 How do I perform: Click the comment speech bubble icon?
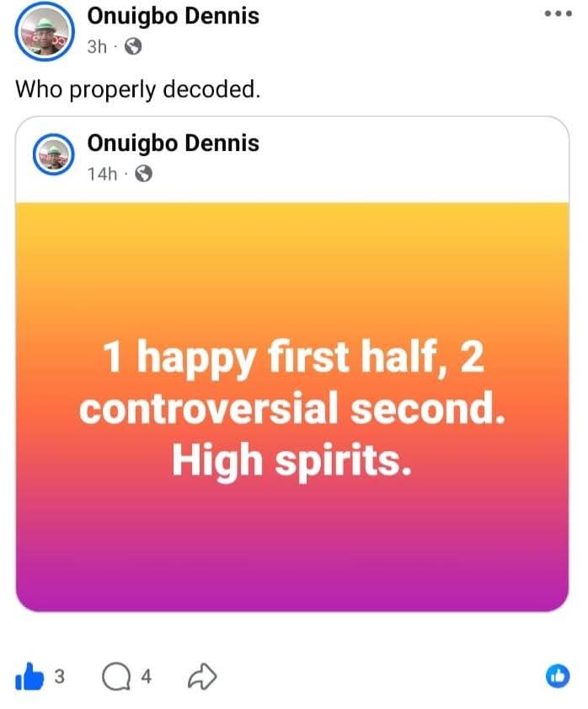click(115, 675)
